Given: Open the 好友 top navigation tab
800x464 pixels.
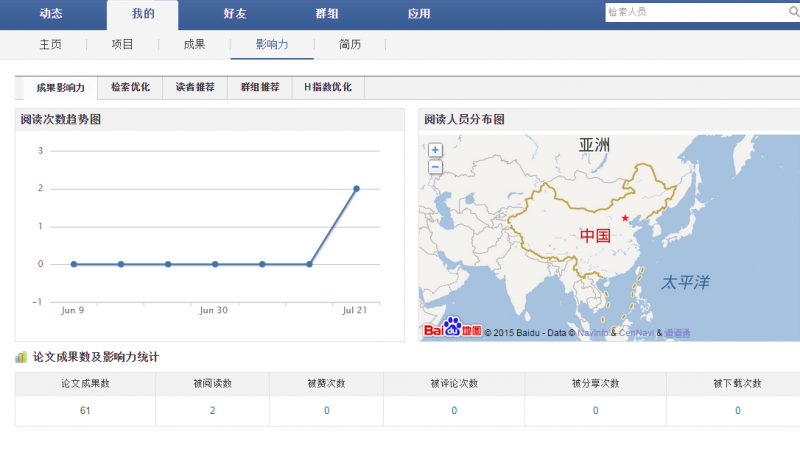Looking at the screenshot, I should coord(235,14).
